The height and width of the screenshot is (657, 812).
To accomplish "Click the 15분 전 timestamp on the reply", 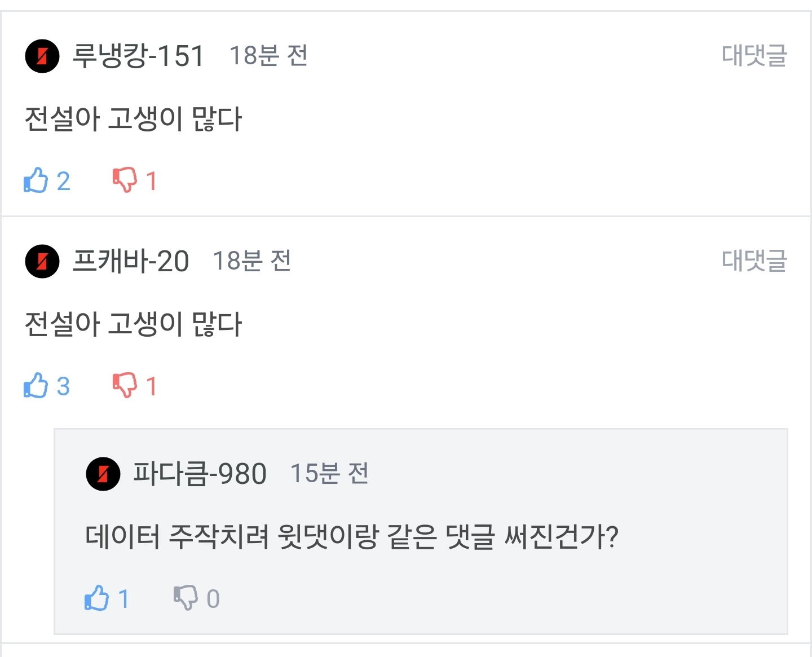I will coord(329,474).
